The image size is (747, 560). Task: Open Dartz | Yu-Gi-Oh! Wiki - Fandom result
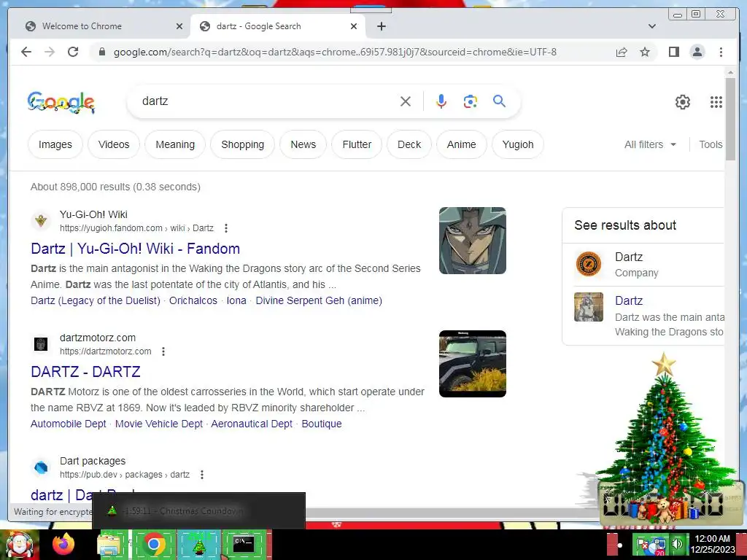[x=135, y=249]
